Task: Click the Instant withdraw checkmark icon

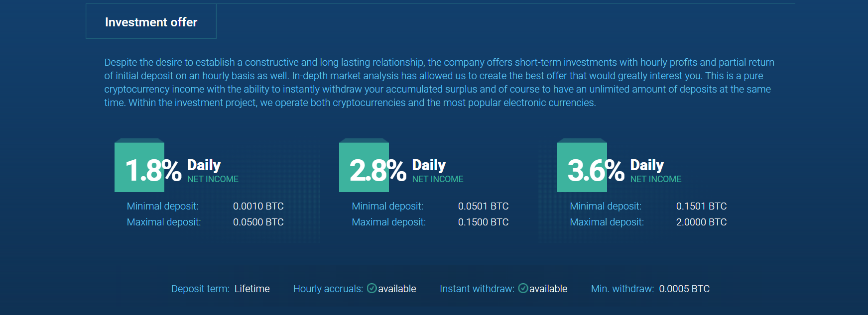Action: [x=523, y=288]
